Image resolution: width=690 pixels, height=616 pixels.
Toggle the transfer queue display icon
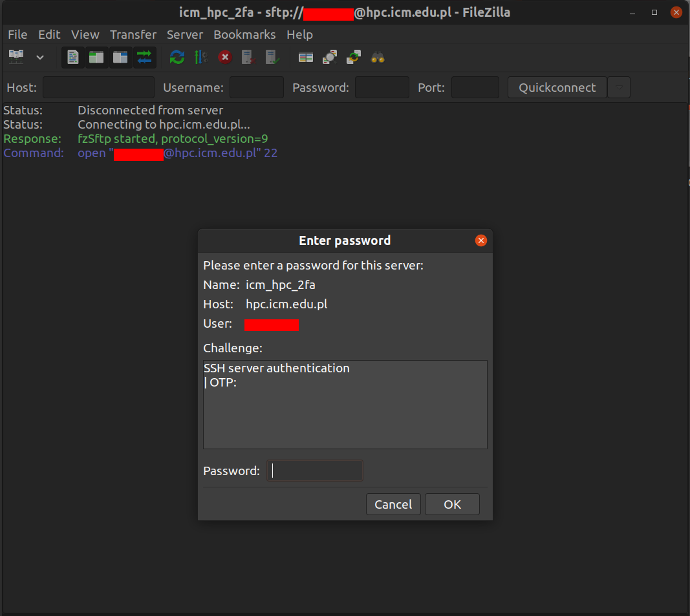tap(144, 58)
